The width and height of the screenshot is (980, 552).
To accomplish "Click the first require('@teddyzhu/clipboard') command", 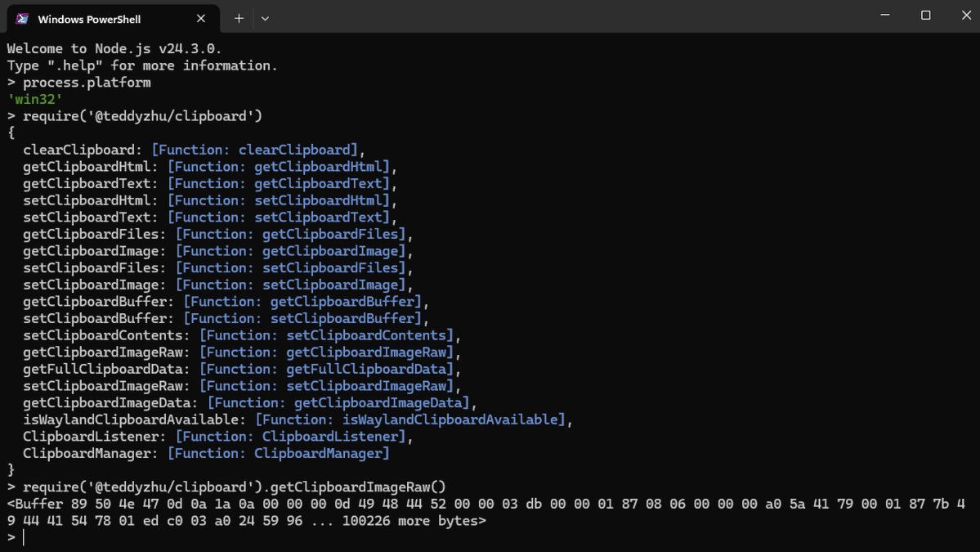I will coord(142,116).
